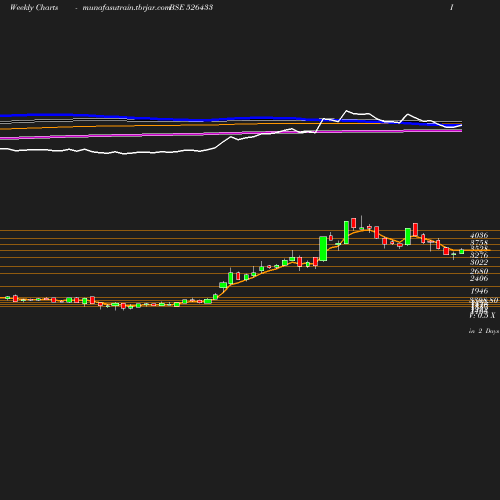Click the last green candle at chart's right end
Viewport: 500px width, 500px height.
tap(462, 252)
